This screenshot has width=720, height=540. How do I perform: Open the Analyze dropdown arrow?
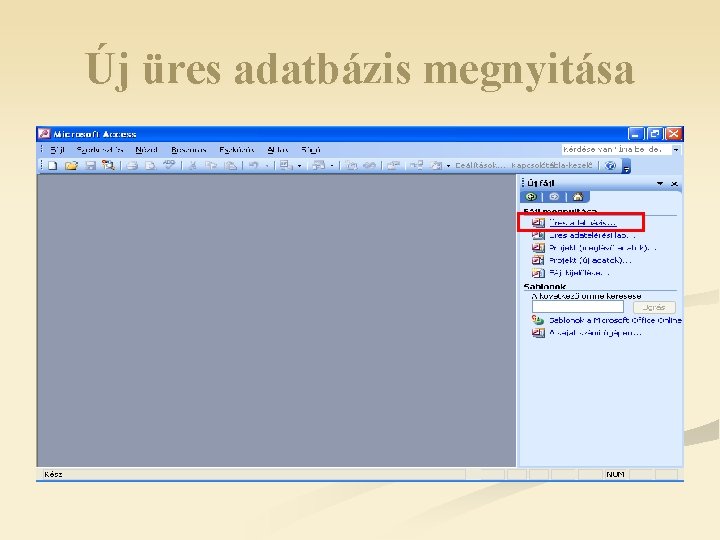point(332,166)
